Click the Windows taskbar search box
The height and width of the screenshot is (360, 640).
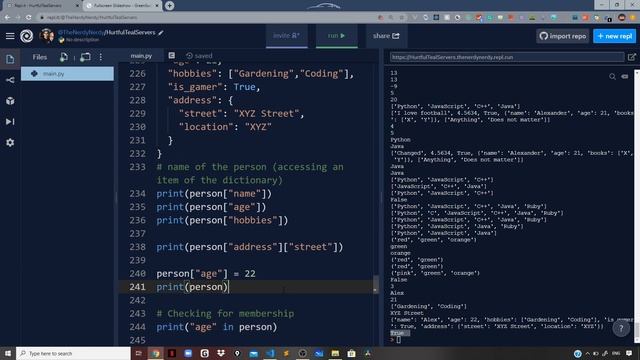click(73, 353)
